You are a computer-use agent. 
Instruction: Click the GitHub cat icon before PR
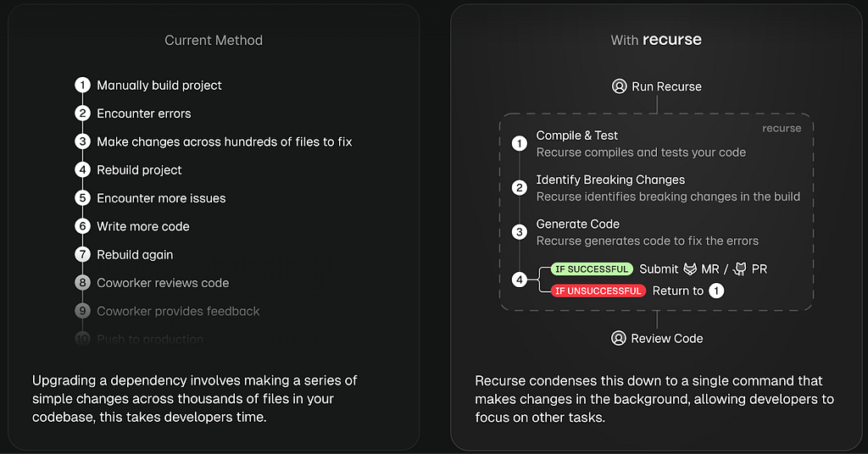coord(739,269)
